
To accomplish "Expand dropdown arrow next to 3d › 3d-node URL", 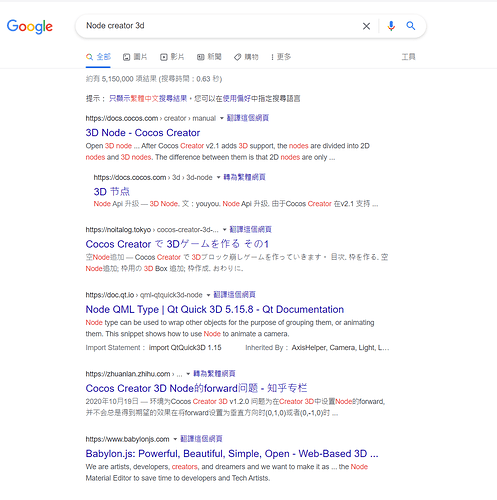I will click(x=218, y=177).
